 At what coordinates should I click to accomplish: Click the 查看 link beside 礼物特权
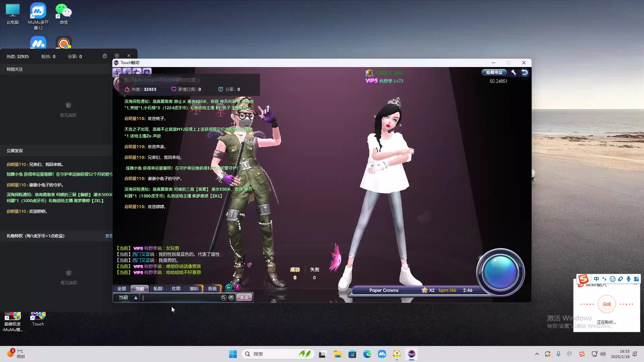click(x=109, y=236)
